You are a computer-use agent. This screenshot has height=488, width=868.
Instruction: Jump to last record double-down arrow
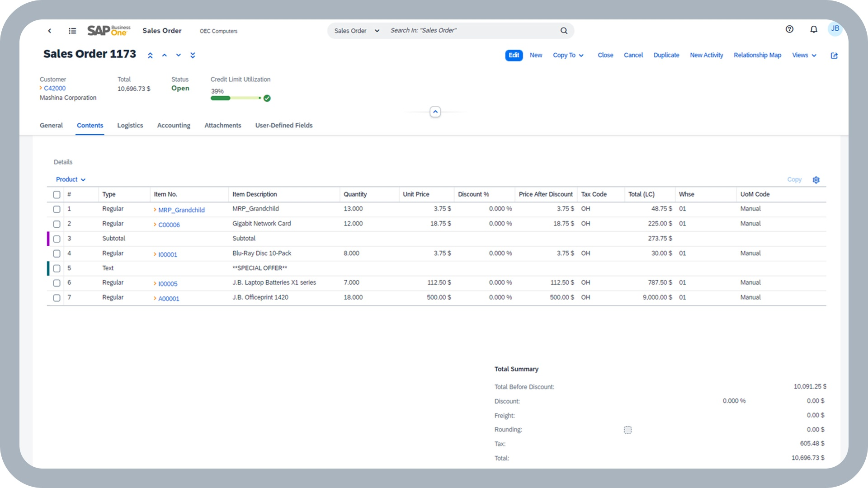coord(193,55)
